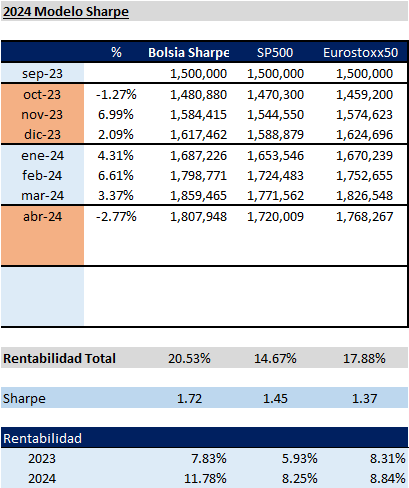The height and width of the screenshot is (488, 409).
Task: Click 2023 return 5.93%
Action: pyautogui.click(x=300, y=459)
